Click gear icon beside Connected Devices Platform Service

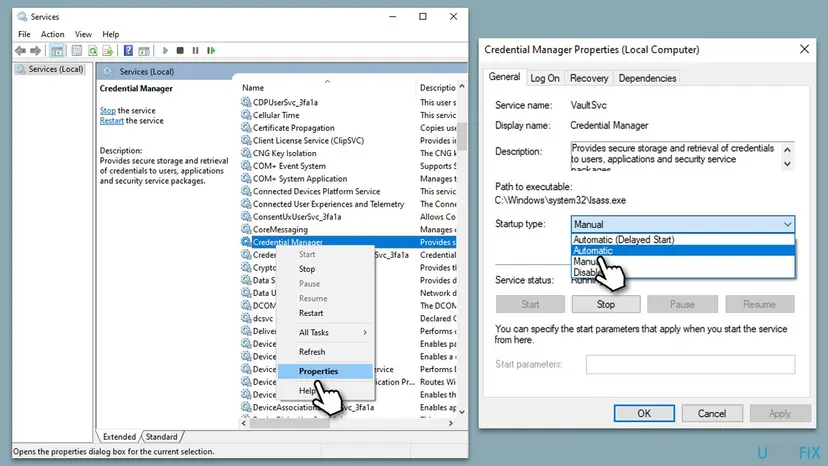pos(246,191)
